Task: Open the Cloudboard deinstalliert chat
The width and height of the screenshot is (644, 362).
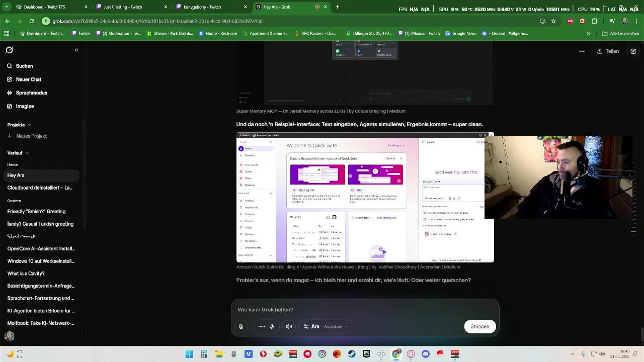Action: pyautogui.click(x=40, y=188)
